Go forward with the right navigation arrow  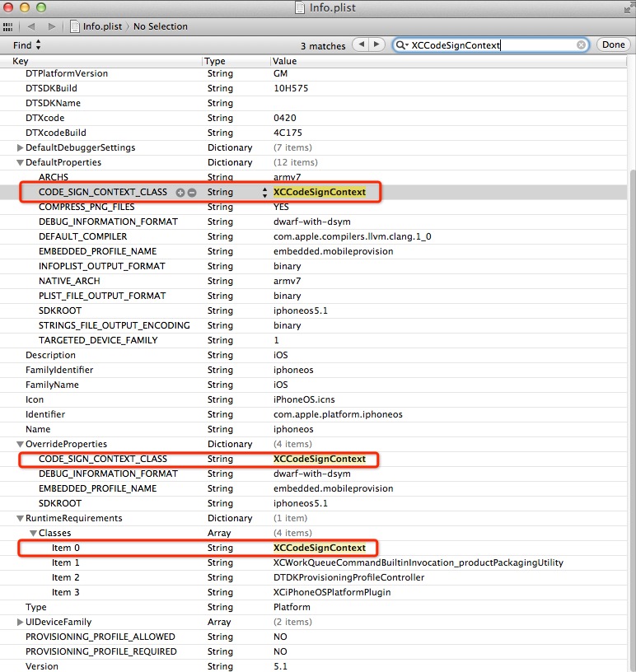pos(53,26)
